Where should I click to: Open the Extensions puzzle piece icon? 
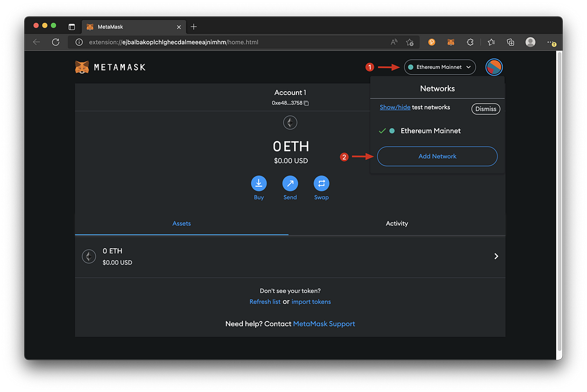470,42
